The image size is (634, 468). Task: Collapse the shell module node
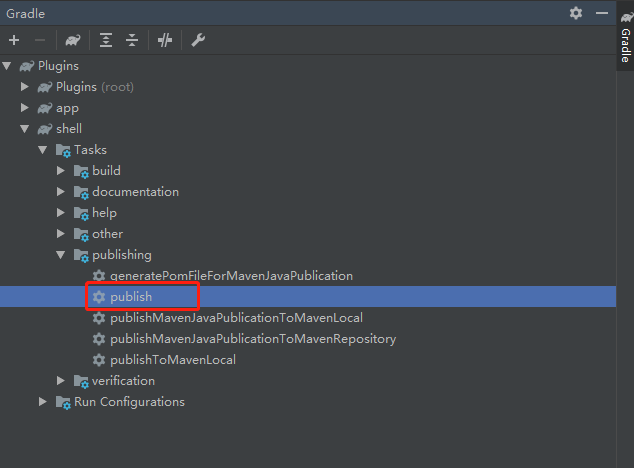pos(25,129)
